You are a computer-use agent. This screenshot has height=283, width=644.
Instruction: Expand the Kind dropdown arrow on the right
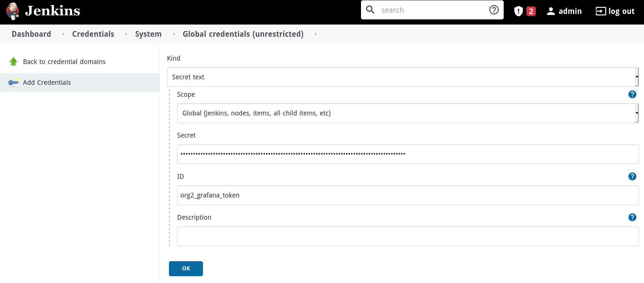click(637, 77)
